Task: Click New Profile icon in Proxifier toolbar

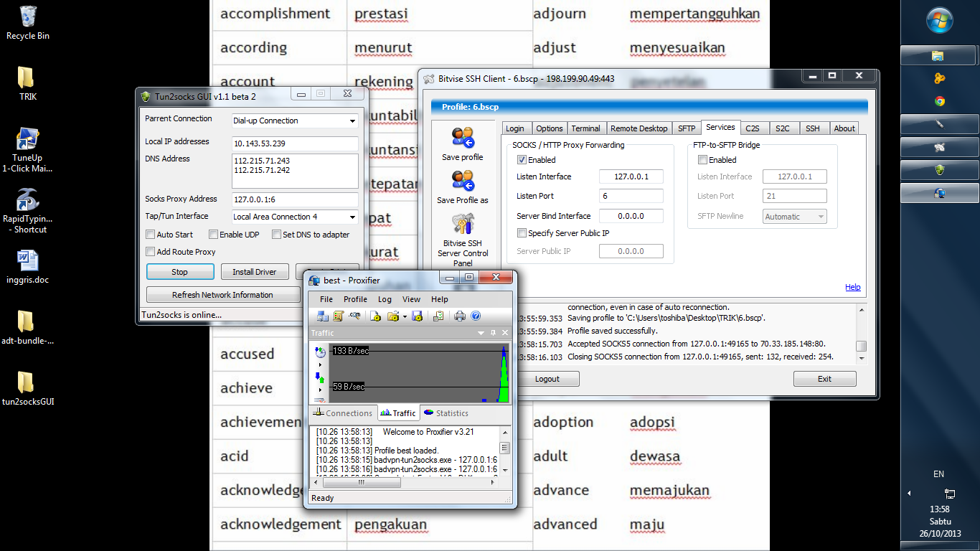Action: pos(375,316)
